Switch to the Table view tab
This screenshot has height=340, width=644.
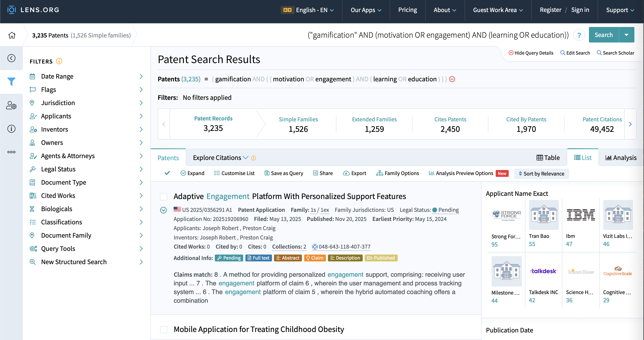click(x=548, y=158)
